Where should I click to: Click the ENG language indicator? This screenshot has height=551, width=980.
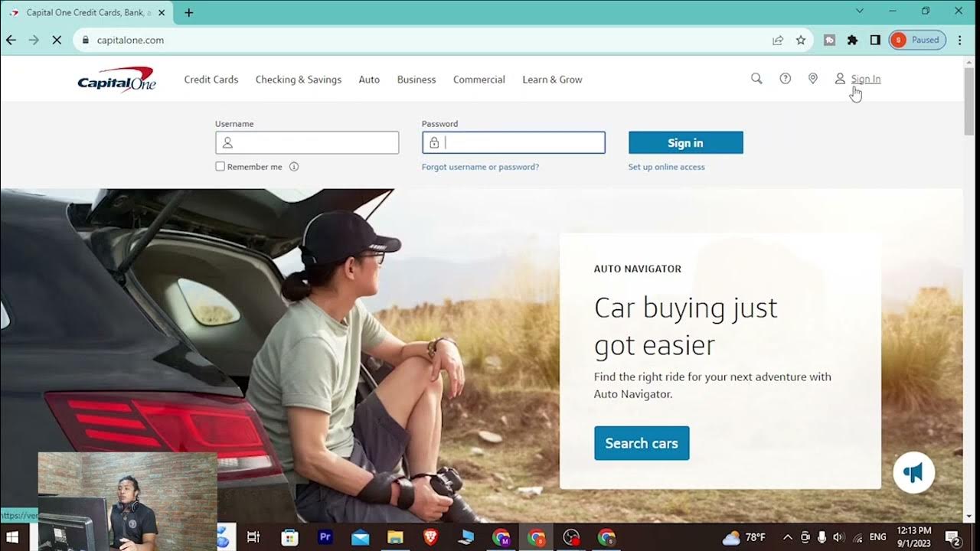(x=878, y=537)
